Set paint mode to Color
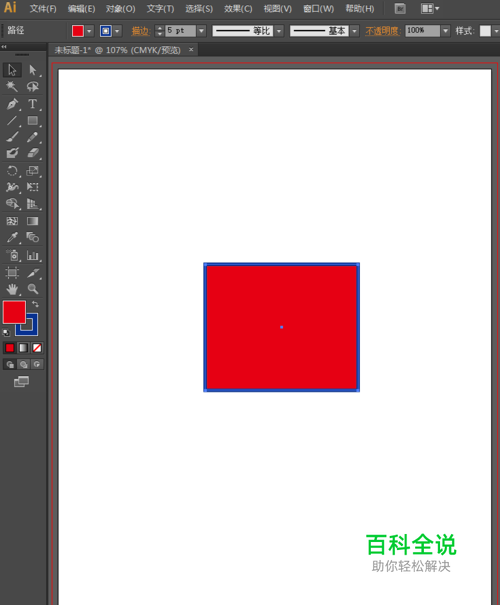This screenshot has height=605, width=500. [x=10, y=348]
